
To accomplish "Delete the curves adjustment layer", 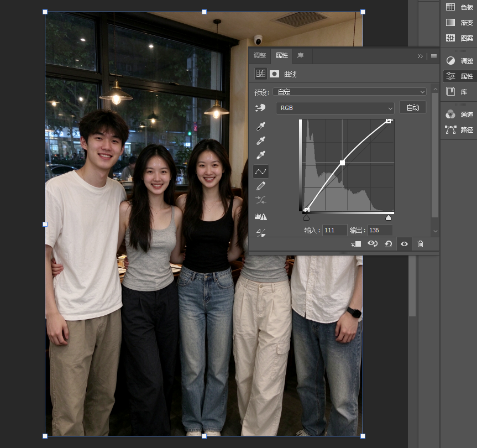I will [x=420, y=244].
